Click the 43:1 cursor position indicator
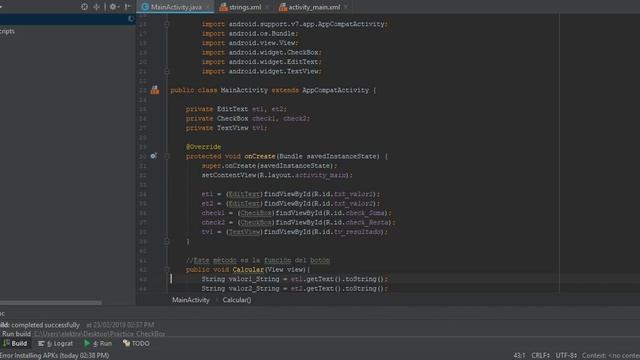The height and width of the screenshot is (360, 640). click(519, 356)
